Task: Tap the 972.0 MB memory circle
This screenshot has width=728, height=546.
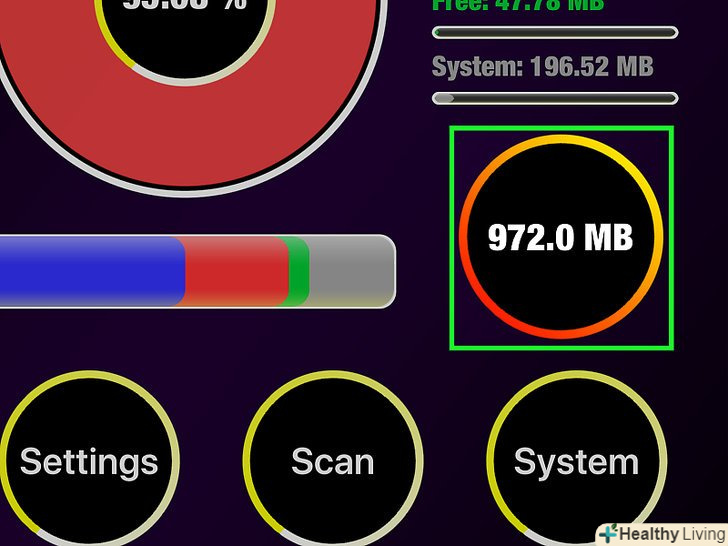Action: point(561,237)
